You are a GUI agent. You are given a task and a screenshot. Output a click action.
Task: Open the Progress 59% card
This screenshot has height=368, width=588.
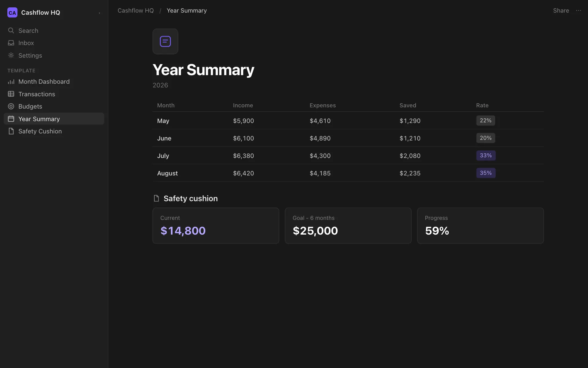(480, 226)
